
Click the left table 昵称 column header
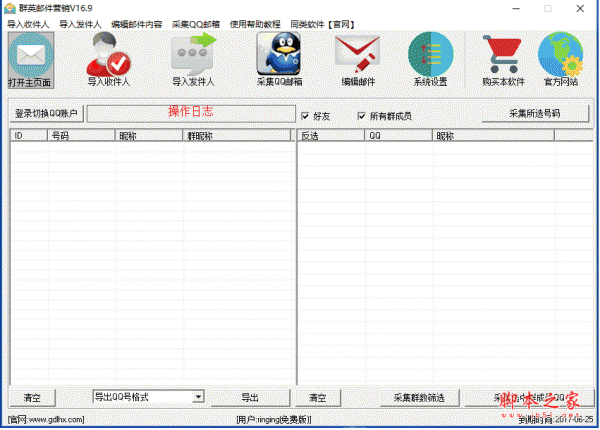click(149, 136)
